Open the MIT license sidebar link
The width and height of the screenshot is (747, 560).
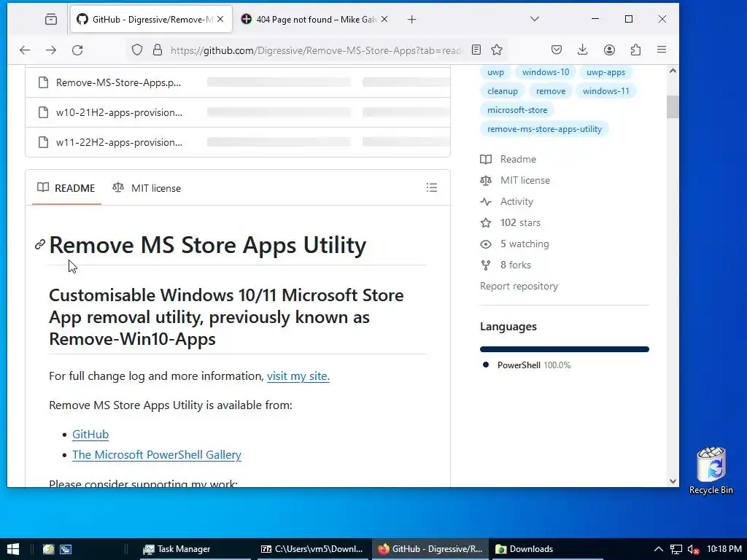click(x=515, y=181)
